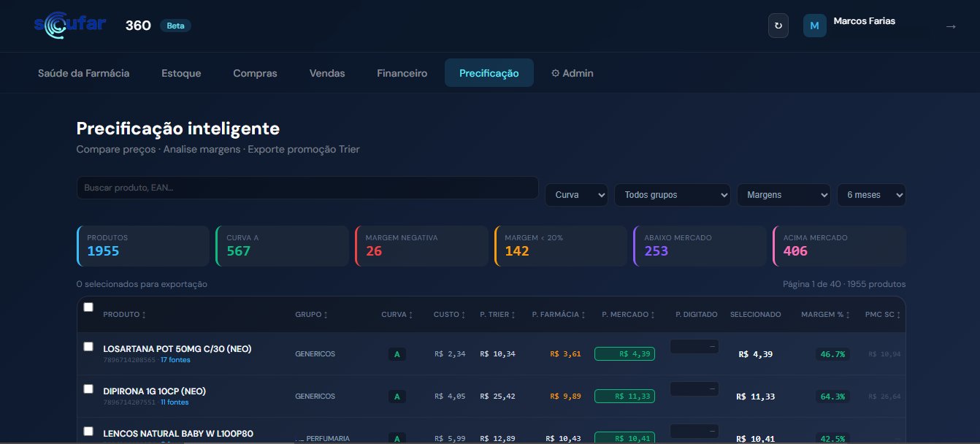Viewport: 980px width, 444px height.
Task: Select market price R$ 11,33 button
Action: [x=624, y=397]
